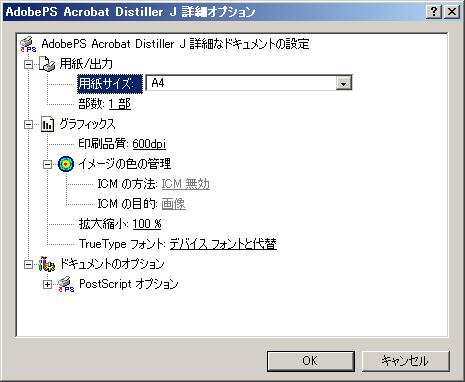
Task: Click the 印刷品質 label text
Action: (103, 144)
